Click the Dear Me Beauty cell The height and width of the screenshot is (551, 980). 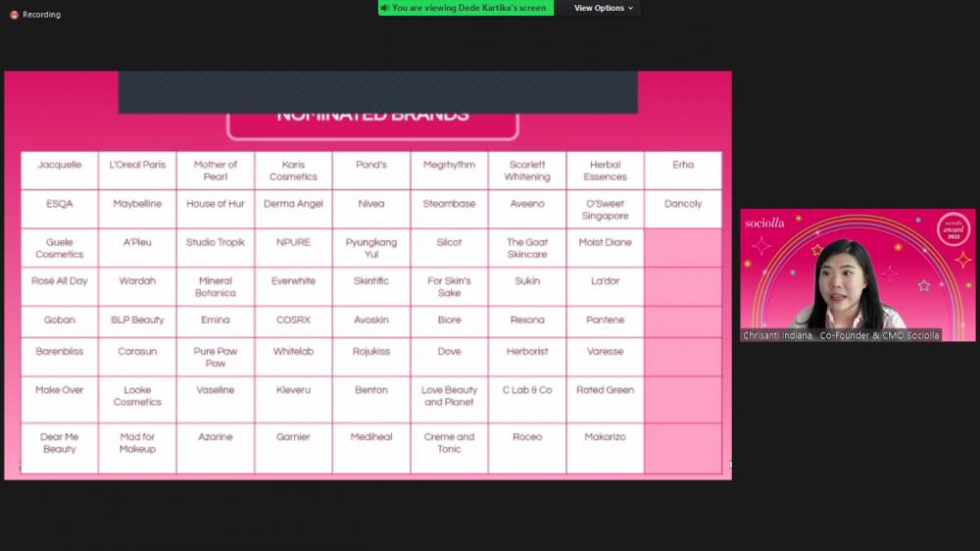(x=60, y=448)
